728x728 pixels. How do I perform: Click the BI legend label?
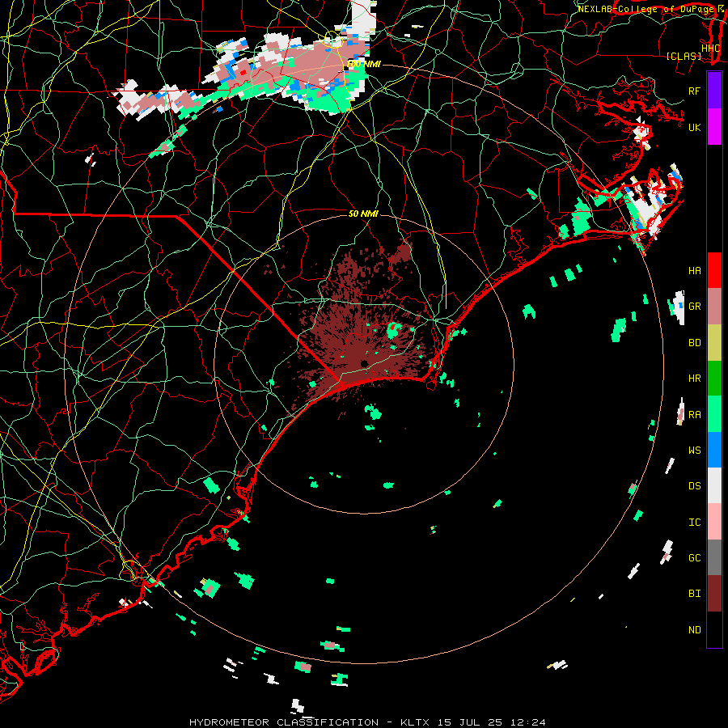[x=694, y=594]
